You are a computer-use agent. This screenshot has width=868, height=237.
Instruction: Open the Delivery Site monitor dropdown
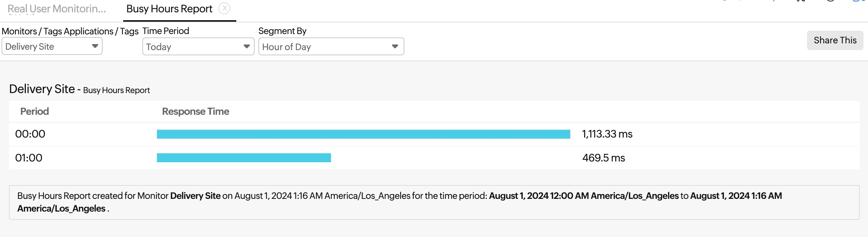(x=52, y=47)
